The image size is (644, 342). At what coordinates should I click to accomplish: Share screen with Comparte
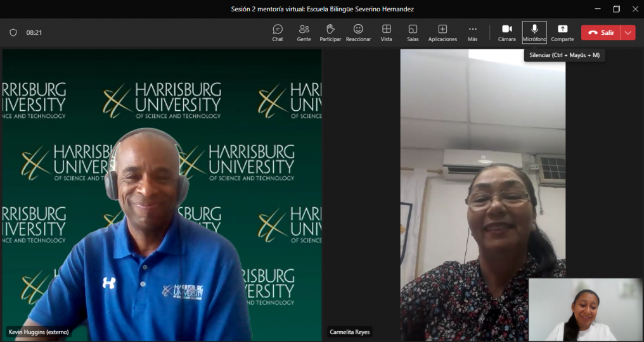click(562, 33)
